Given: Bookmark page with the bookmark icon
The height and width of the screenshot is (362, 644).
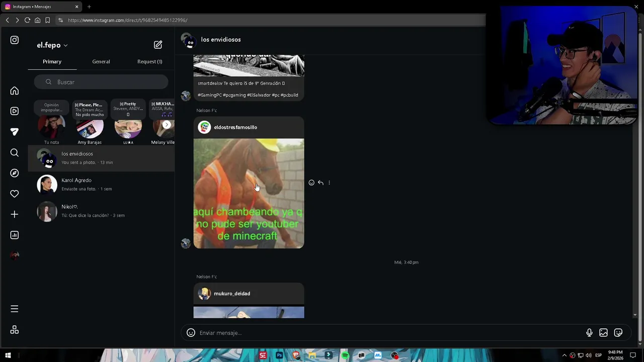Looking at the screenshot, I should point(47,20).
